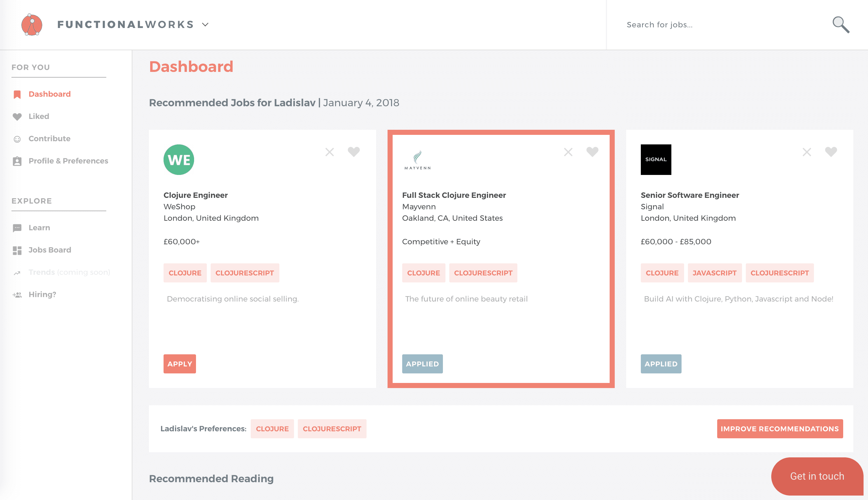Image resolution: width=868 pixels, height=500 pixels.
Task: Click the Mayvenn company logo
Action: click(417, 160)
